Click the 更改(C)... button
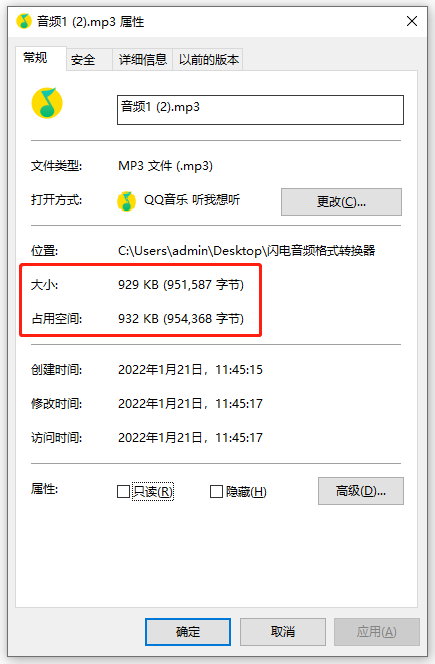The image size is (435, 664). coord(341,202)
